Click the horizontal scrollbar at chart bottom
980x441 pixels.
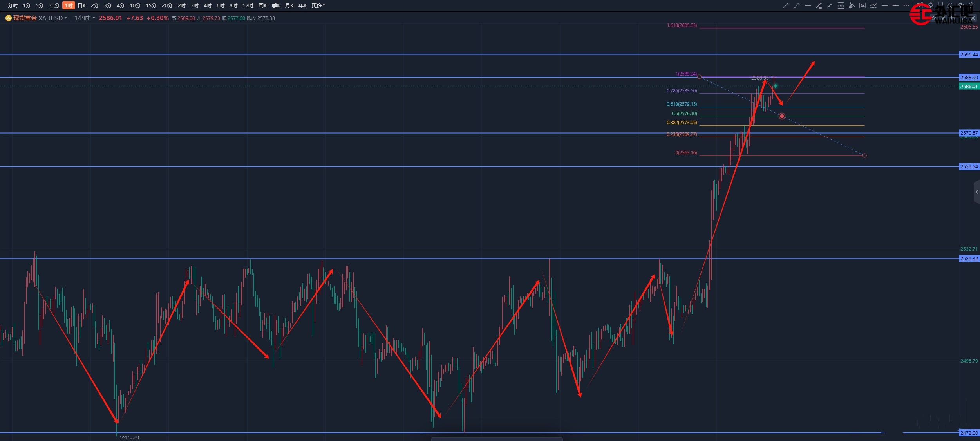[x=497, y=439]
